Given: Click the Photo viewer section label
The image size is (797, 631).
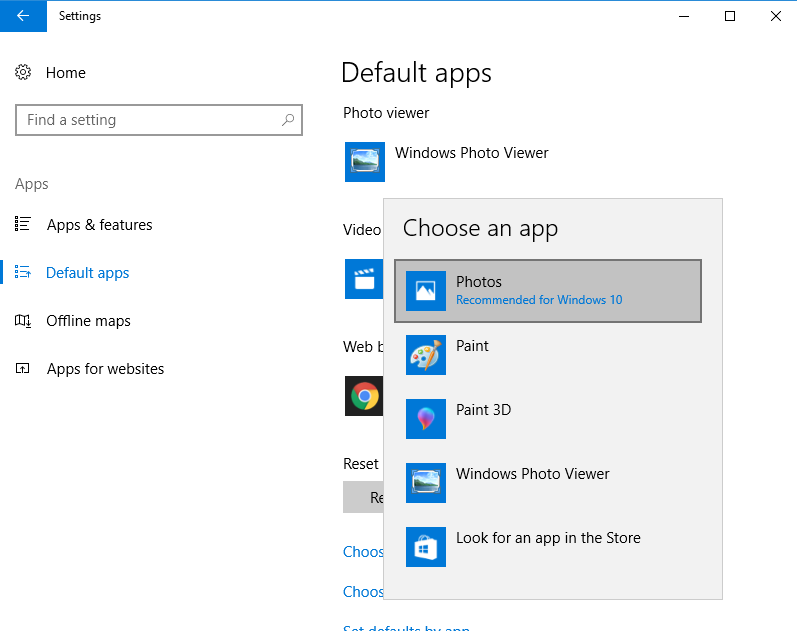Looking at the screenshot, I should (x=386, y=113).
